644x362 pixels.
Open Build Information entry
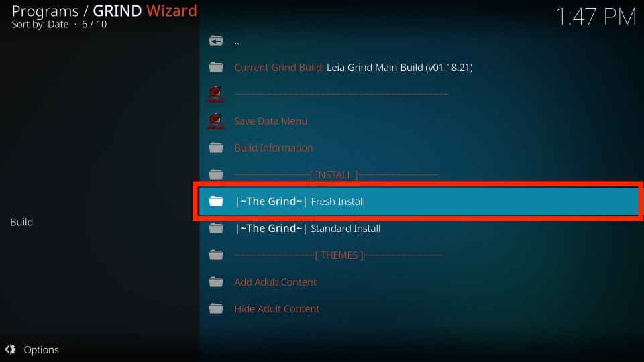(274, 147)
